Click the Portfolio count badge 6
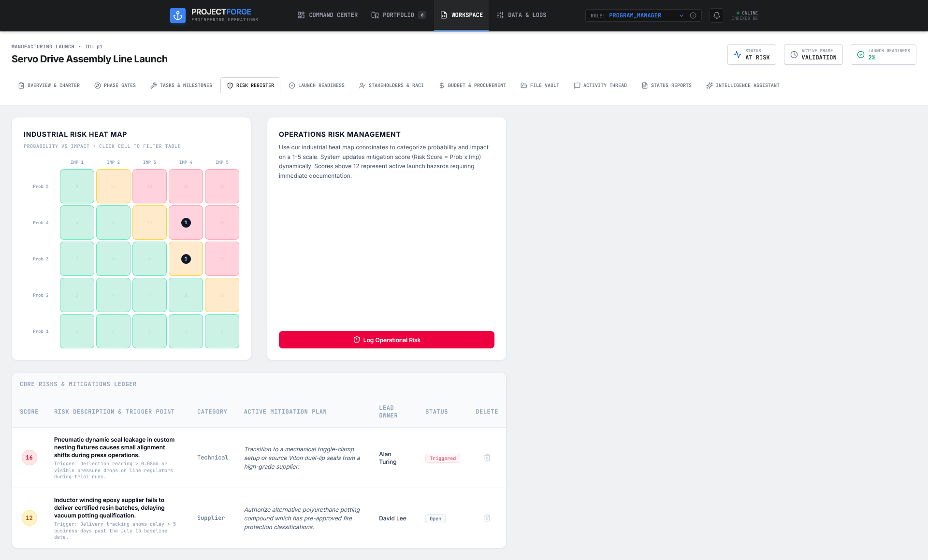Viewport: 928px width, 560px height. [422, 15]
